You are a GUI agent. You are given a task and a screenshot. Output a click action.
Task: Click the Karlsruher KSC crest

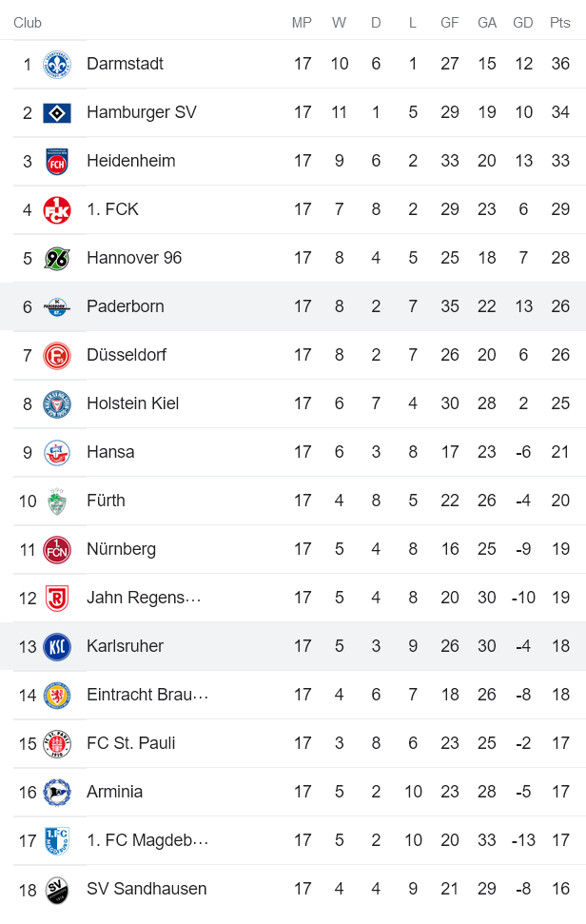pos(56,645)
